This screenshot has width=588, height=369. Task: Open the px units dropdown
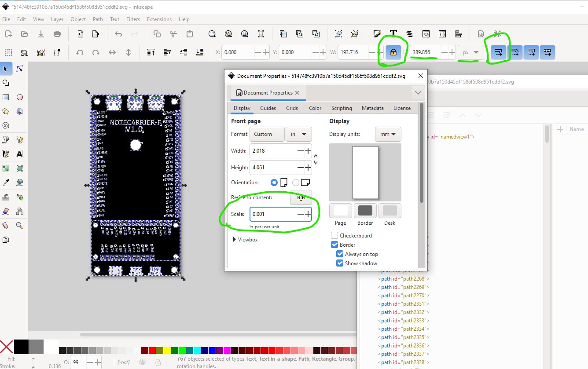[471, 52]
